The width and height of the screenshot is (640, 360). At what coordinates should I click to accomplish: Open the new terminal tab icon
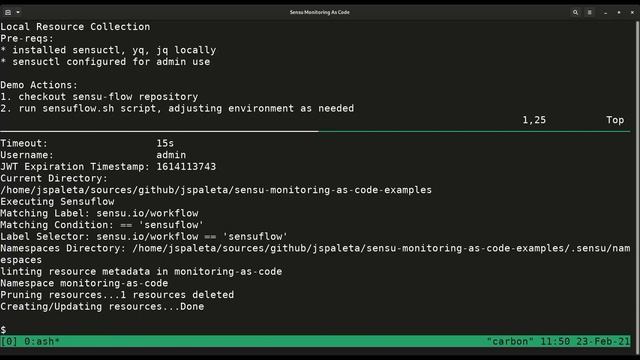point(8,12)
